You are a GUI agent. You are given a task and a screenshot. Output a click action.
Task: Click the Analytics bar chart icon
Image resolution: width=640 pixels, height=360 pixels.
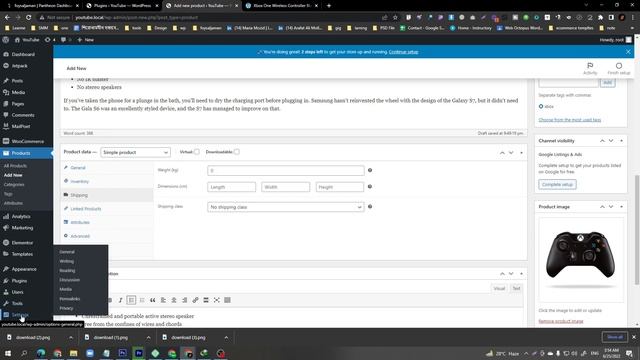6,216
